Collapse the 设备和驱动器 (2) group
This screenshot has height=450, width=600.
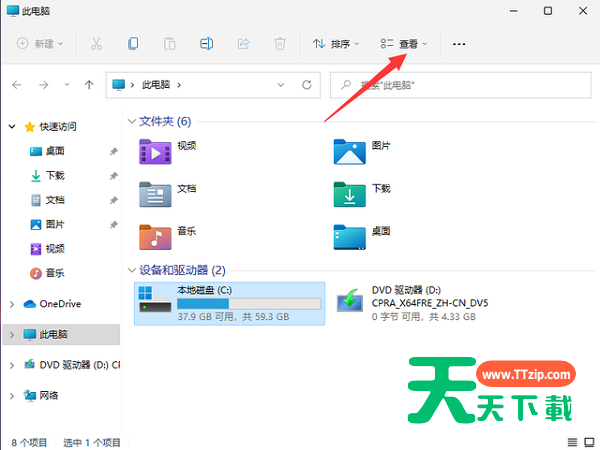(132, 270)
